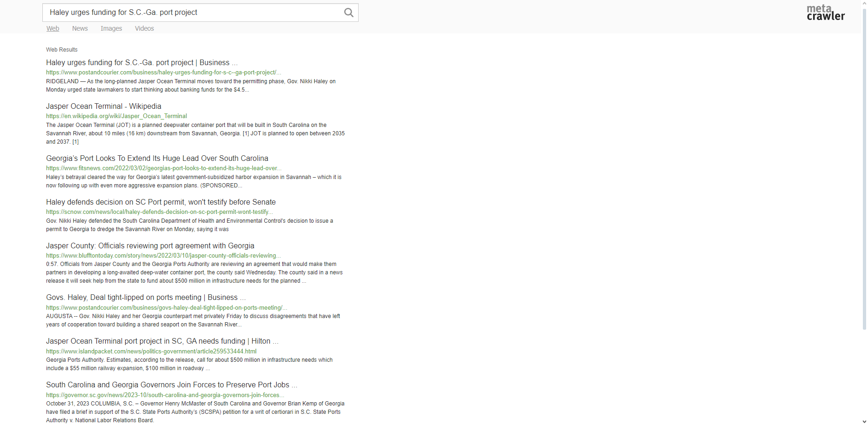Screen dimensions: 868x425
Task: Open 'Haley defends decision on SC Port permit' result
Action: (x=161, y=202)
